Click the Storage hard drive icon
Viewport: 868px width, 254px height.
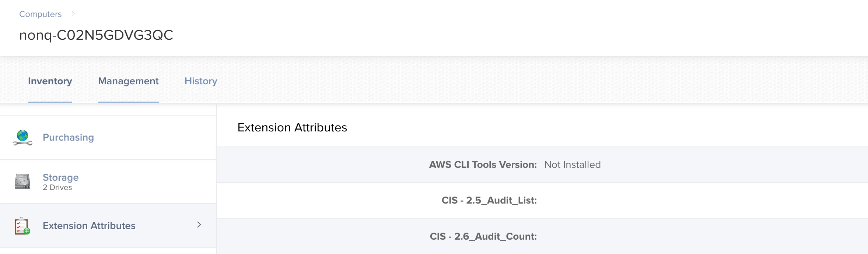pos(22,181)
